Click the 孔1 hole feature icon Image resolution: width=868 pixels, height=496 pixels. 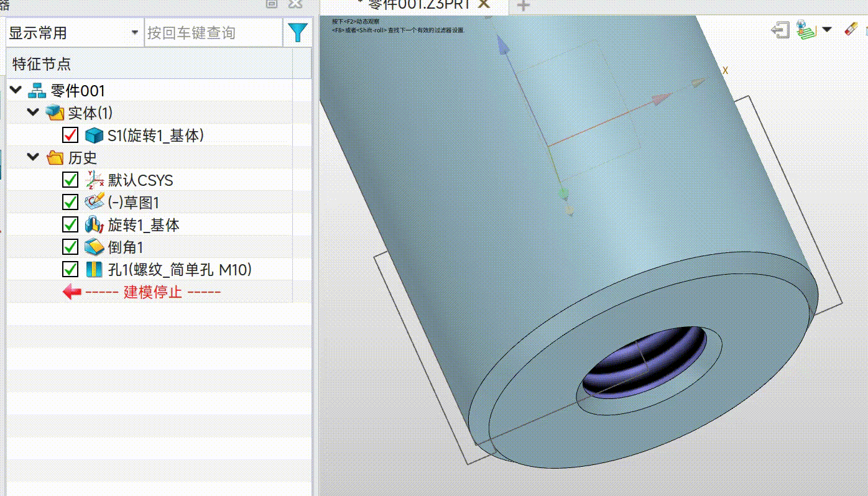pos(93,270)
